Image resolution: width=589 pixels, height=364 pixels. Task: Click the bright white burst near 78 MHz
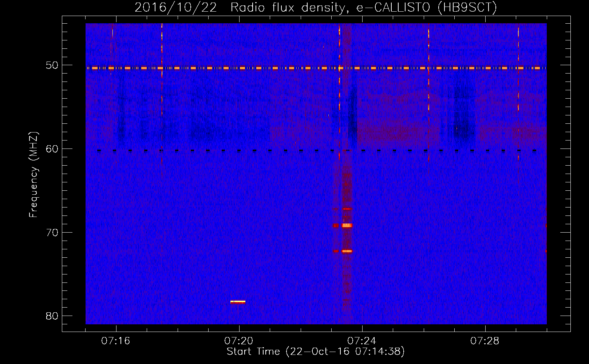[238, 302]
